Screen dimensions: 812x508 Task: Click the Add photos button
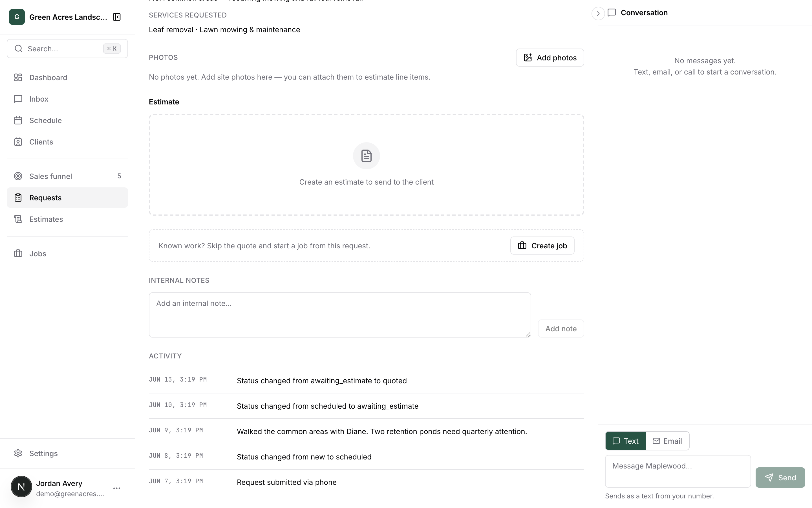[x=550, y=58]
